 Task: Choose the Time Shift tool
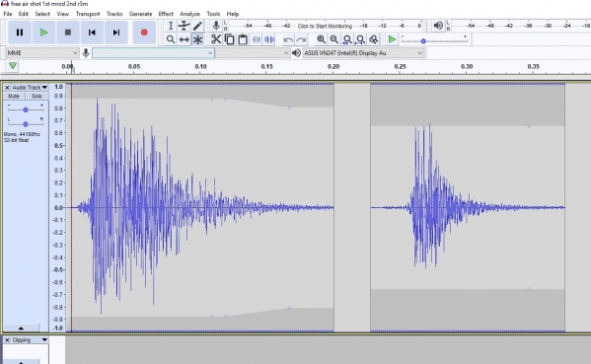(x=184, y=39)
